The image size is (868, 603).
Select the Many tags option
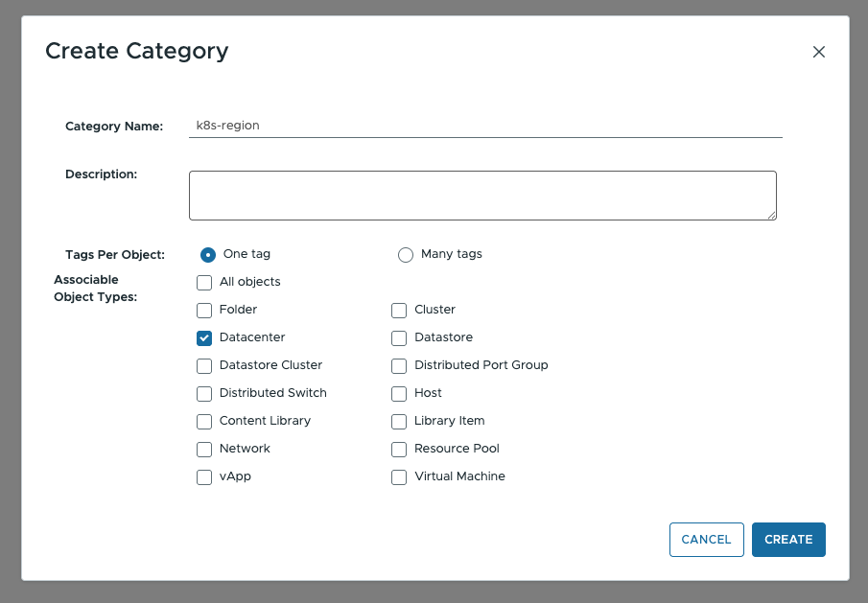pos(406,254)
